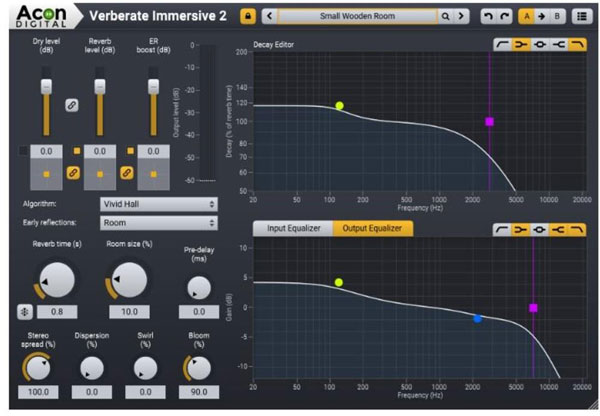The width and height of the screenshot is (600, 416).
Task: Click the reverb time freeze snowflake
Action: pyautogui.click(x=25, y=311)
